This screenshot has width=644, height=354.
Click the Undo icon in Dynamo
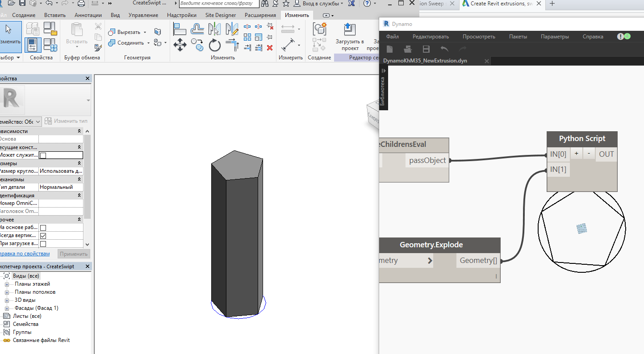coord(444,49)
